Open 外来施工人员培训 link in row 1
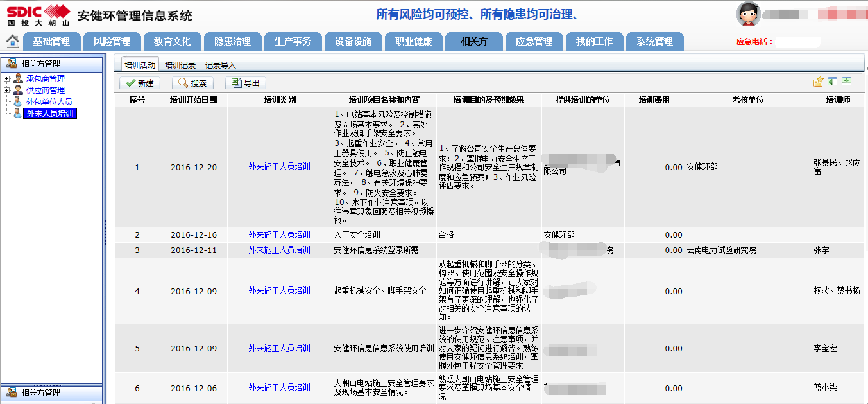 pos(279,167)
